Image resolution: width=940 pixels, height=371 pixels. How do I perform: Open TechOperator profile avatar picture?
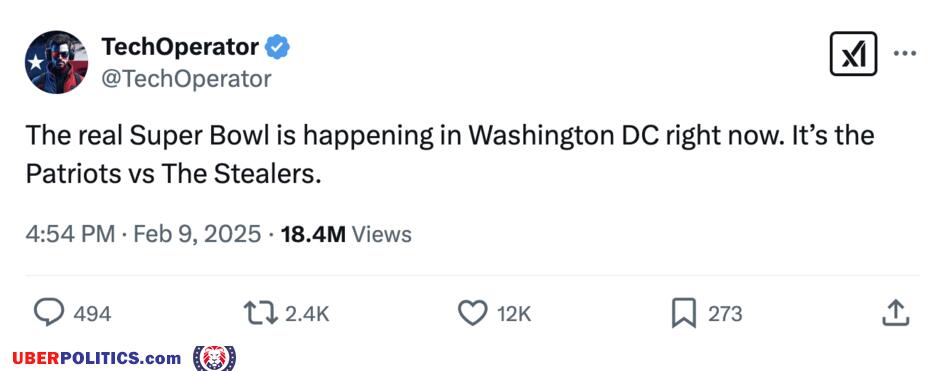point(56,62)
